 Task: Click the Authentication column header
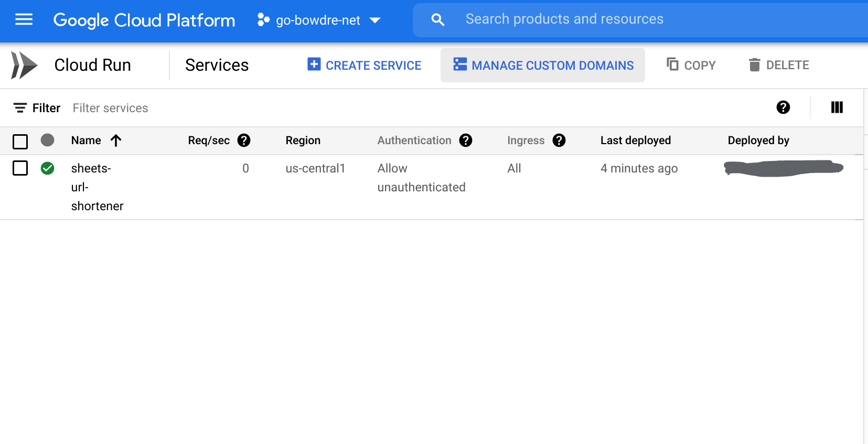pyautogui.click(x=414, y=140)
